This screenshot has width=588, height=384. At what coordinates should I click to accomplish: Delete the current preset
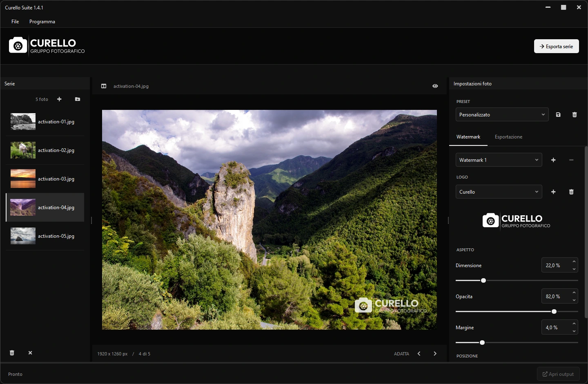pos(575,115)
